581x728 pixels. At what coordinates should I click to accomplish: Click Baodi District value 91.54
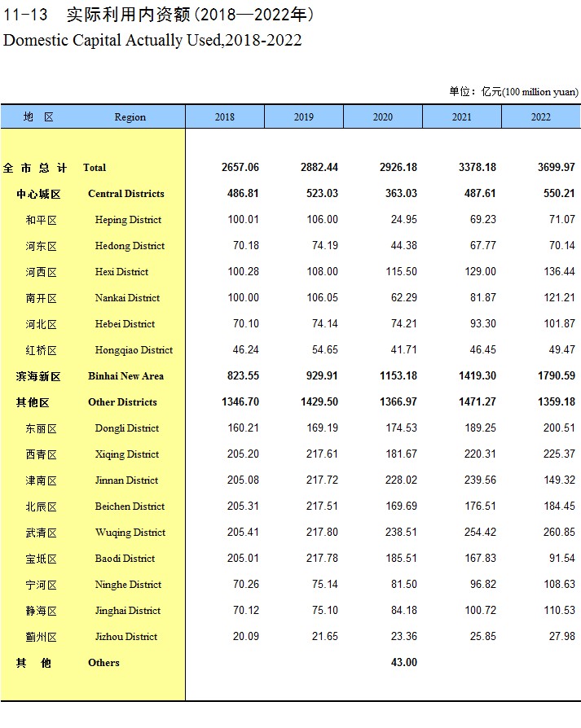(x=562, y=558)
